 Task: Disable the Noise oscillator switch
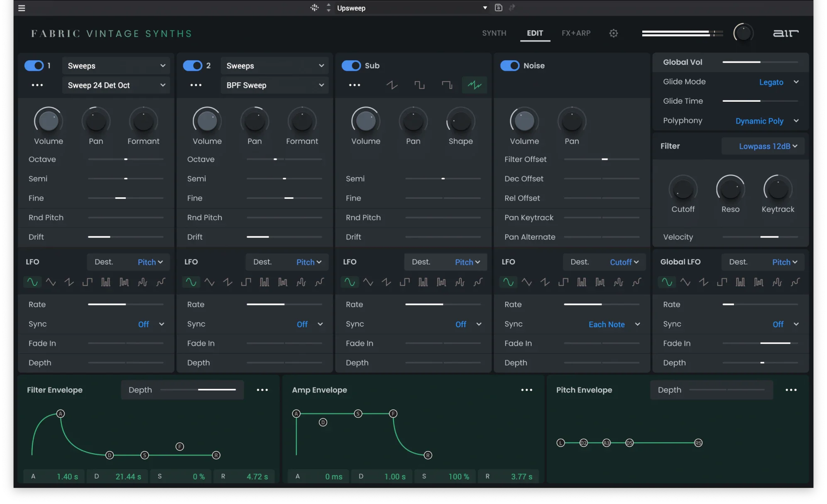[510, 66]
